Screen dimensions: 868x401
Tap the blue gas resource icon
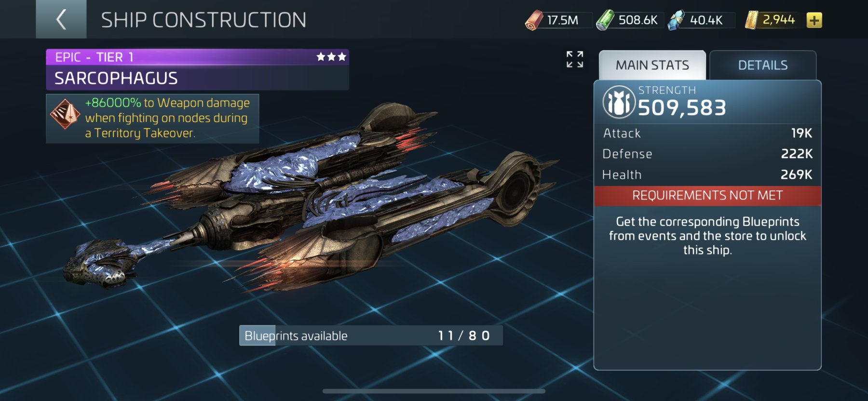coord(676,20)
